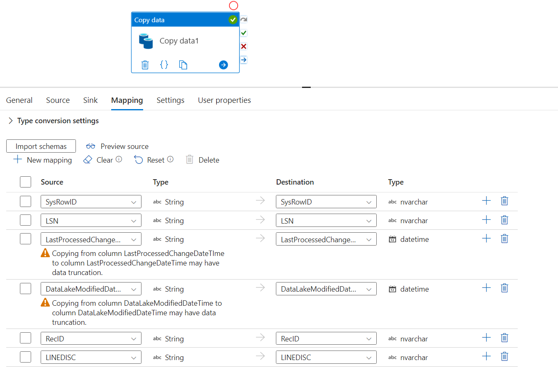Delete the DataLakeModifiedDat mapping row
Viewport: 558px width, 392px height.
coord(504,288)
